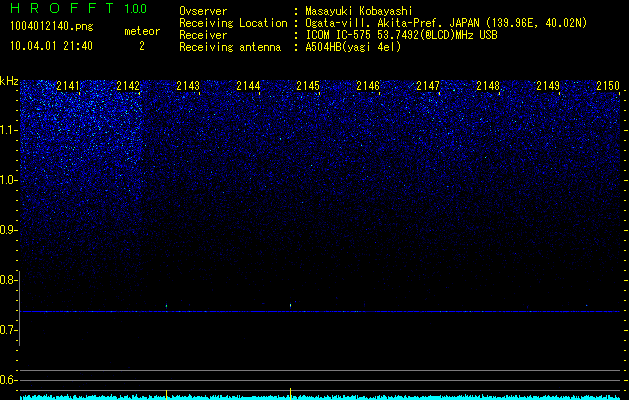Image resolution: width=629 pixels, height=400 pixels.
Task: Click the 2146 time label
Action: 368,86
